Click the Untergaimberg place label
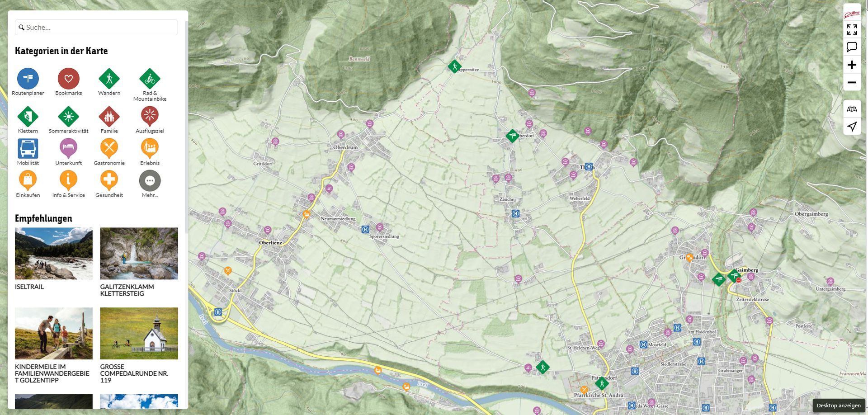The height and width of the screenshot is (415, 868). point(830,289)
